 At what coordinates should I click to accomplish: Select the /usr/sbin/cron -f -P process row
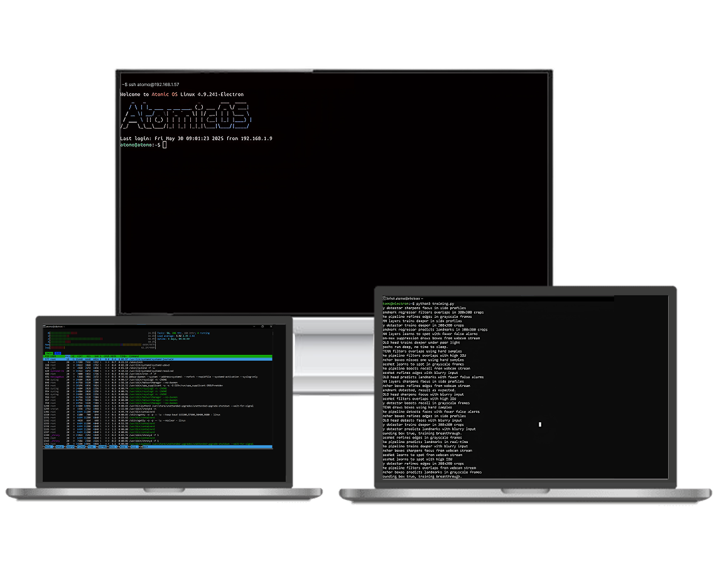[x=158, y=374]
